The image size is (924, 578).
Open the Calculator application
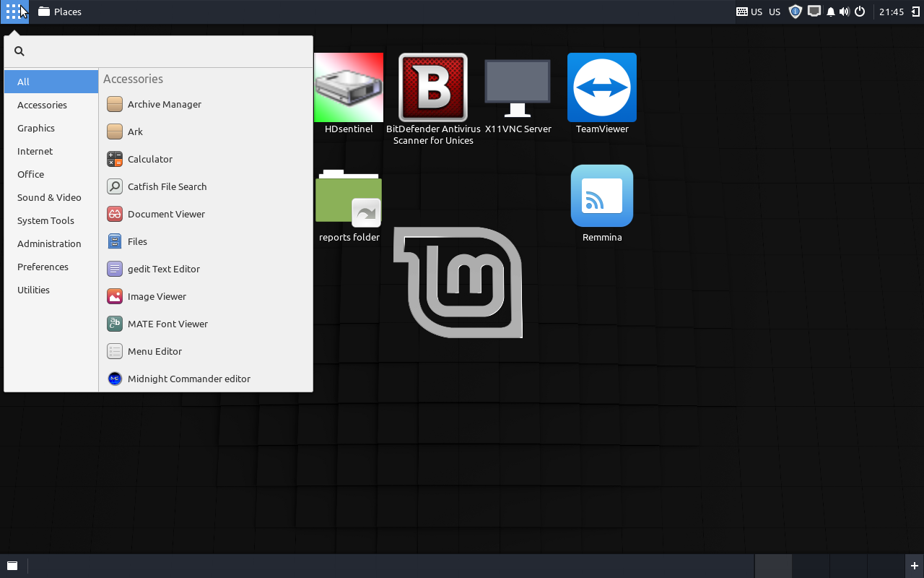click(x=205, y=159)
